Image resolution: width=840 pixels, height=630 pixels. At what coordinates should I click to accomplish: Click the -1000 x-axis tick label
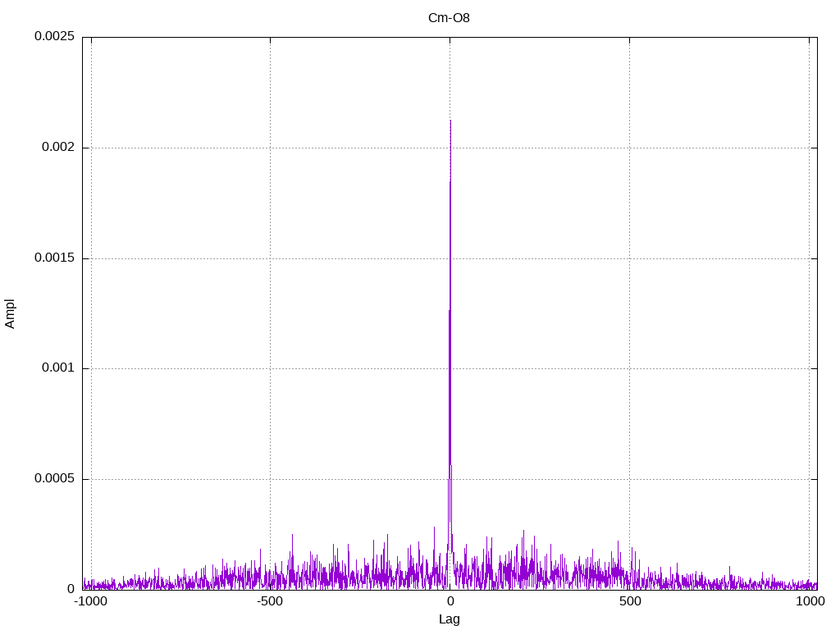(90, 601)
